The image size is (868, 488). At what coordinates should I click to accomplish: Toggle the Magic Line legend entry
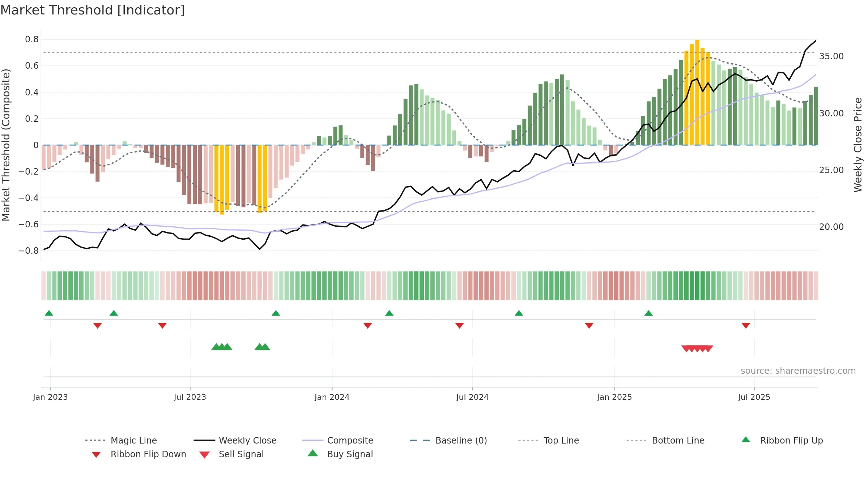pyautogui.click(x=121, y=440)
